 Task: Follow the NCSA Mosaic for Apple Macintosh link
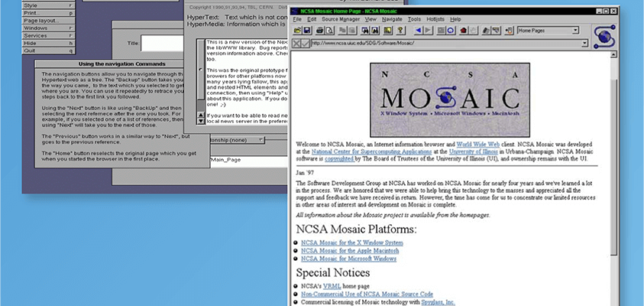[x=351, y=250]
